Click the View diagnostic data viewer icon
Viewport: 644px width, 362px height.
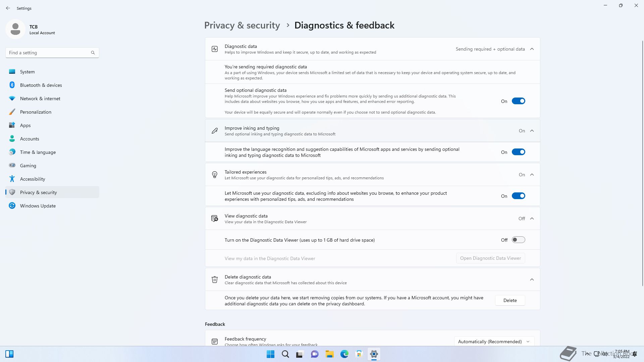click(215, 219)
